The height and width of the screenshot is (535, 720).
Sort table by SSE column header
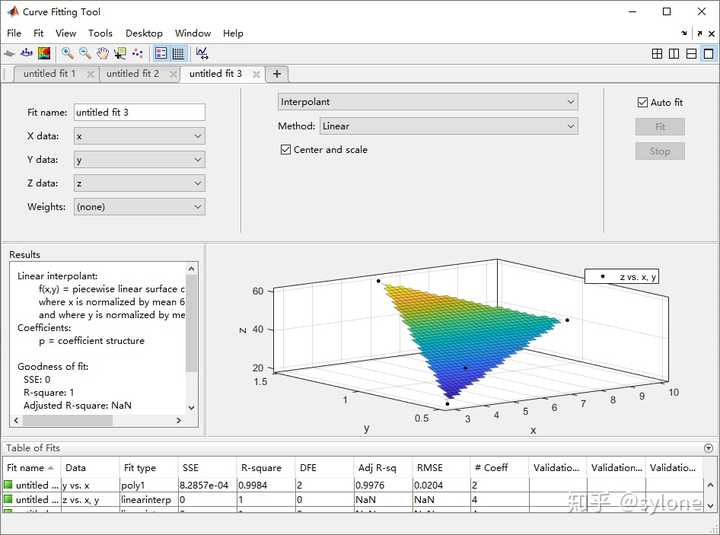[207, 467]
